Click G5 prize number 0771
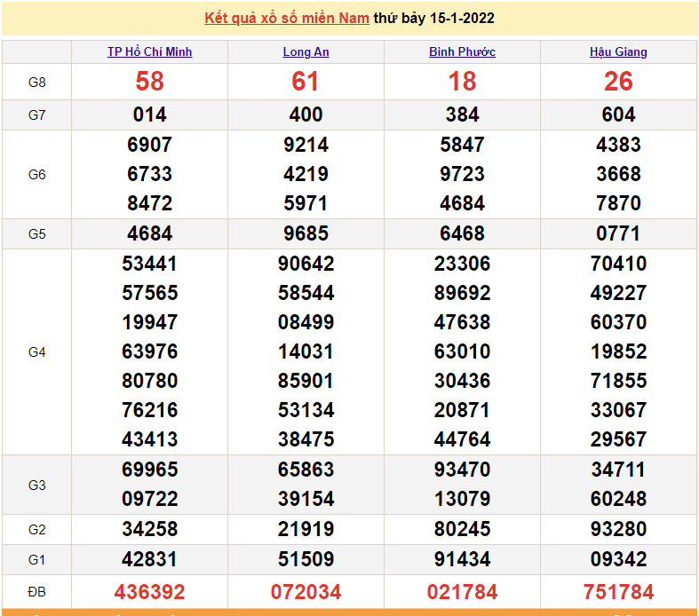 click(x=618, y=233)
